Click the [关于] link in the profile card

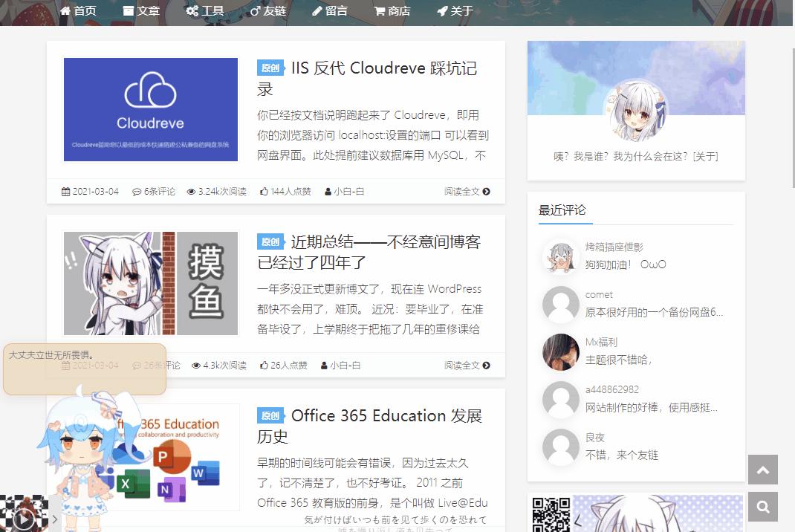[x=706, y=157]
